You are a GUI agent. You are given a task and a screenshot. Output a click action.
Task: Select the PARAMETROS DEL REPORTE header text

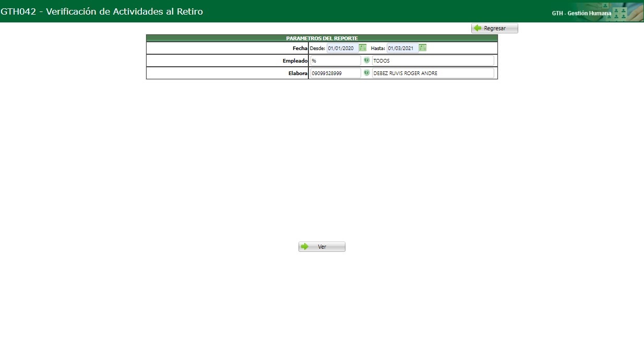(322, 38)
